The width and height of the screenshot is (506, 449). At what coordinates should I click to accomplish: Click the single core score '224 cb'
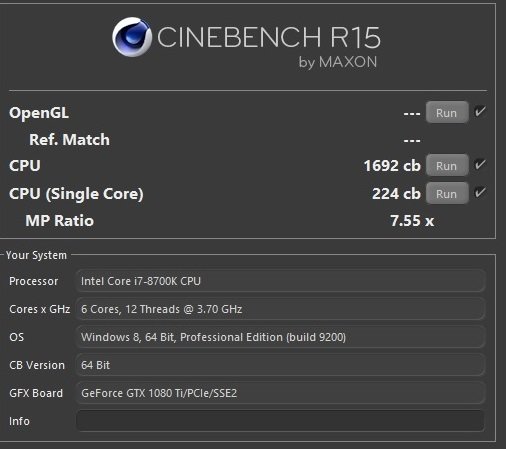pos(396,194)
